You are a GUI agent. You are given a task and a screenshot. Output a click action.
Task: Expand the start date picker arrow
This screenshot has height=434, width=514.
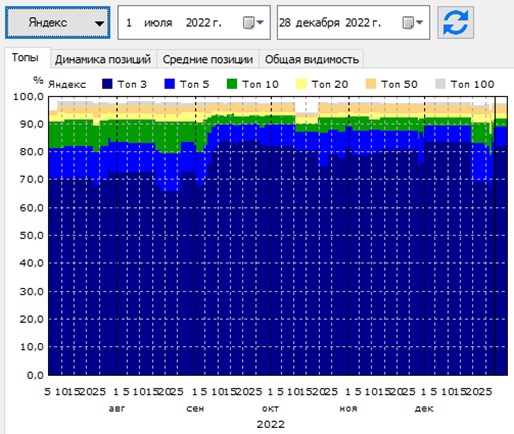click(x=260, y=23)
